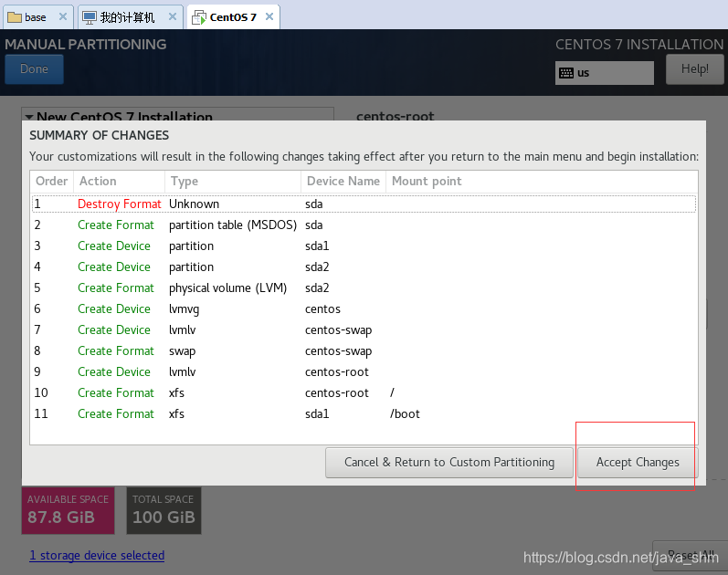Sort by the Type column header

pos(233,181)
